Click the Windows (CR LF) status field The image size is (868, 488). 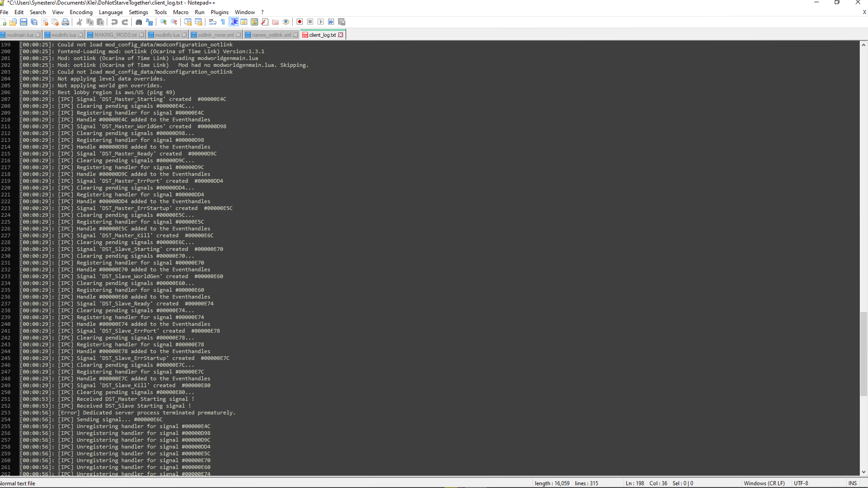click(x=764, y=483)
